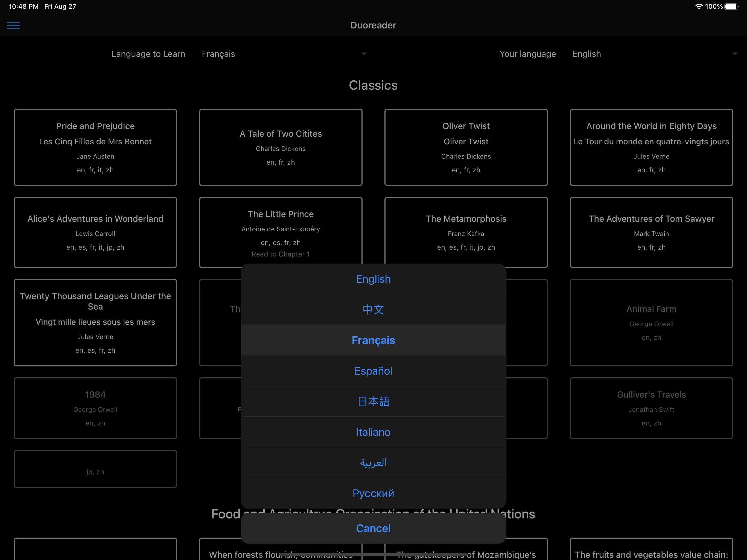The width and height of the screenshot is (747, 560).
Task: Open the hamburger menu icon
Action: tap(13, 25)
